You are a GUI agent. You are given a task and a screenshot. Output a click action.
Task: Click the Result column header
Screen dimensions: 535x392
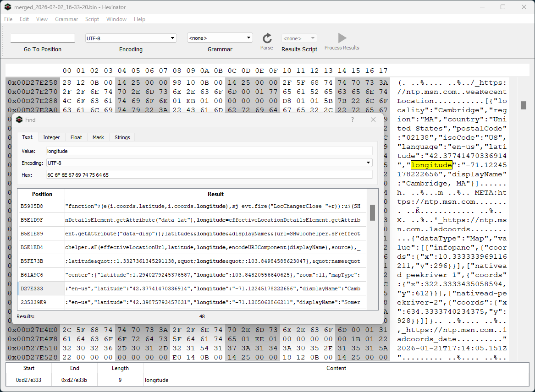tap(215, 194)
